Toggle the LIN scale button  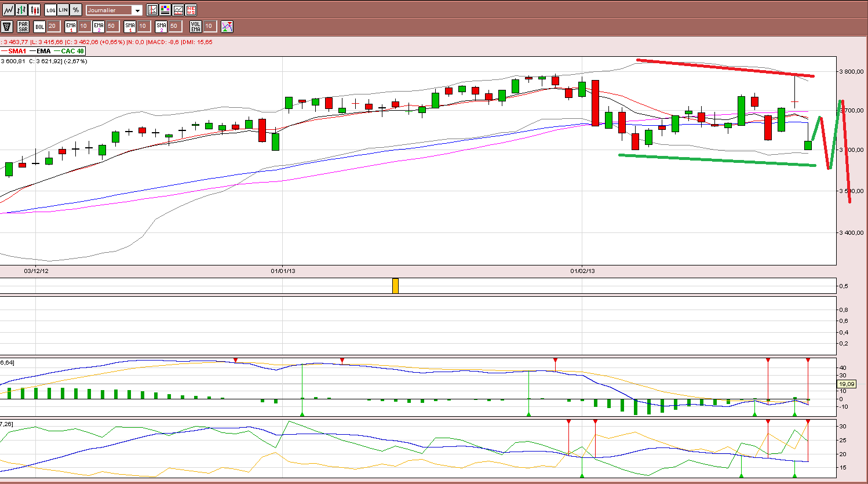63,10
